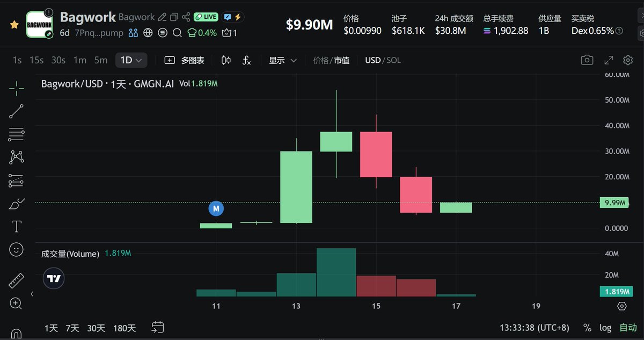Show Dex tax help tooltip icon

(x=619, y=31)
